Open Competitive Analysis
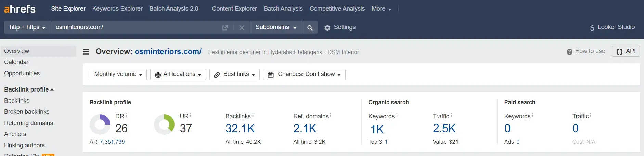Screen dimensions: 644x156 point(337,9)
